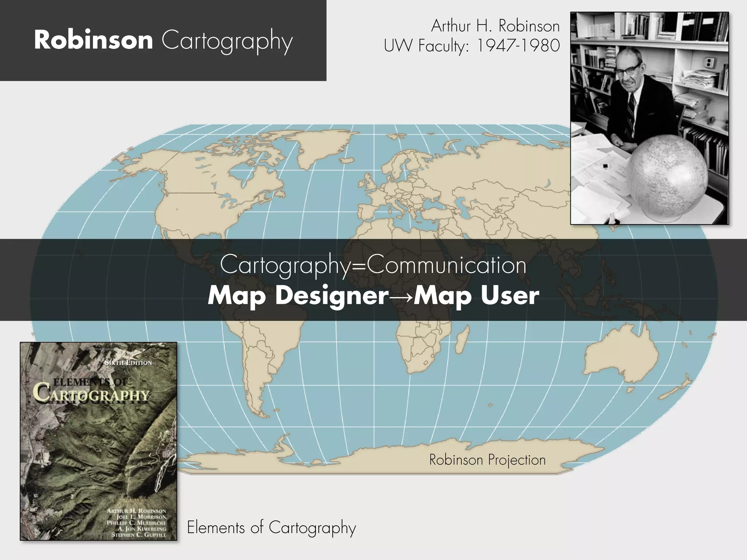Image resolution: width=747 pixels, height=560 pixels.
Task: Click the Arthur H. Robinson portrait photo
Action: (x=649, y=118)
